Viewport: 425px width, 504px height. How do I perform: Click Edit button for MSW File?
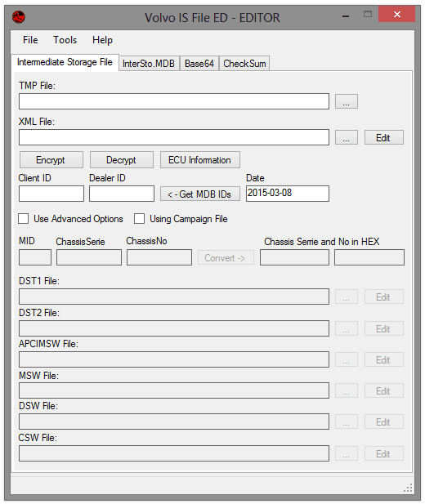[x=383, y=390]
